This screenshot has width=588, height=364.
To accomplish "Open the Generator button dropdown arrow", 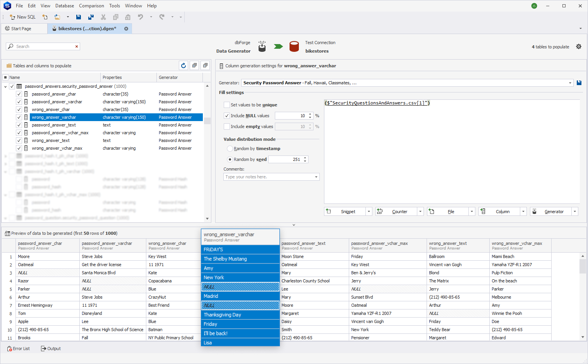I will pyautogui.click(x=575, y=212).
